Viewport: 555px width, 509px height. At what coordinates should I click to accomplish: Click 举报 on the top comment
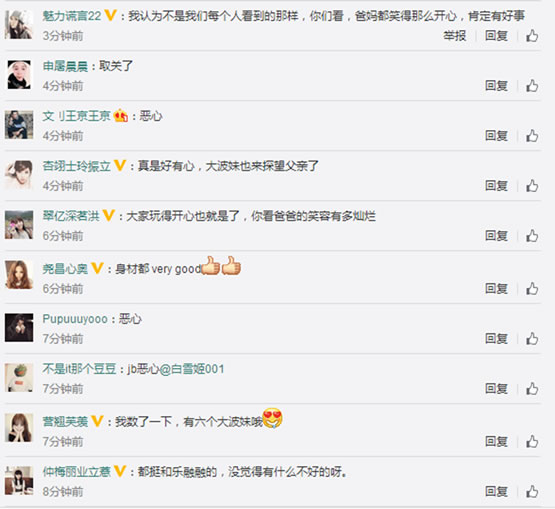point(455,36)
